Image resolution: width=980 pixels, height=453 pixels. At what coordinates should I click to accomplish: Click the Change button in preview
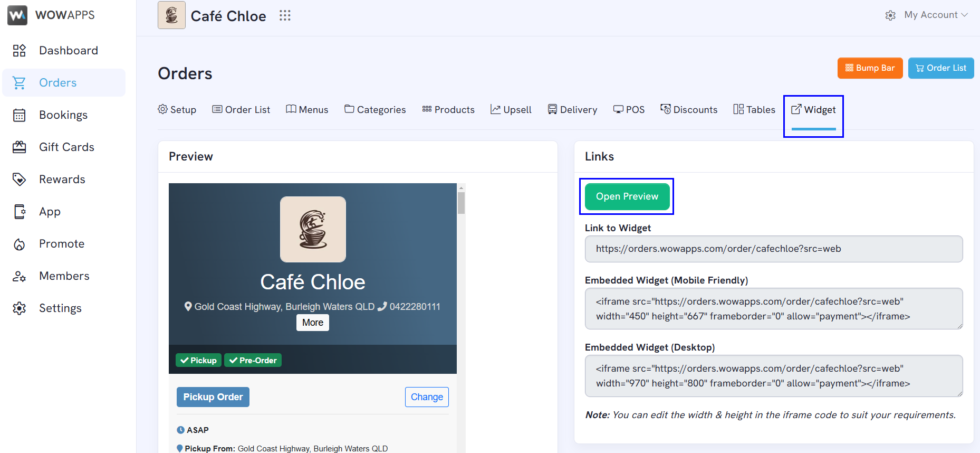[x=427, y=397]
